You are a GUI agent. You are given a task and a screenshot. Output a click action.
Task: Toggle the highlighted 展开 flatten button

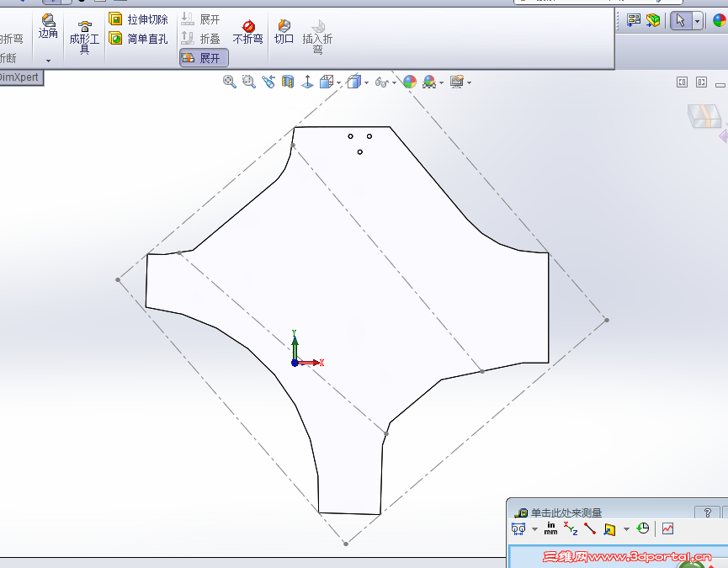coord(204,58)
